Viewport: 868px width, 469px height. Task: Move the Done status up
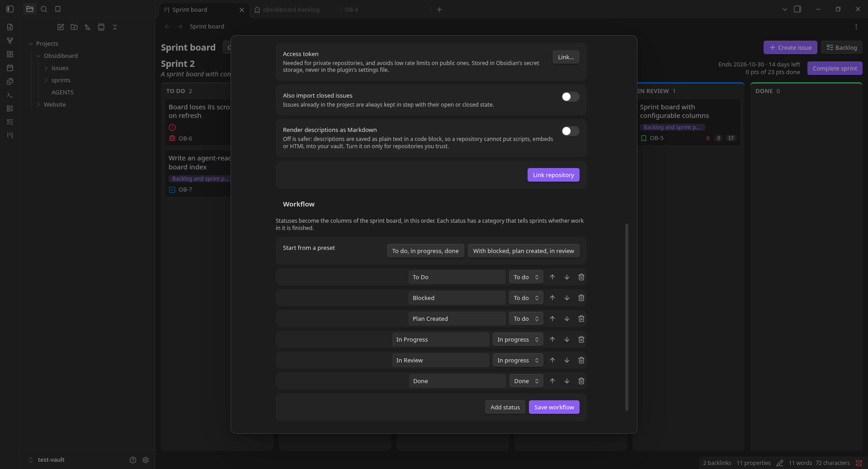pos(552,381)
